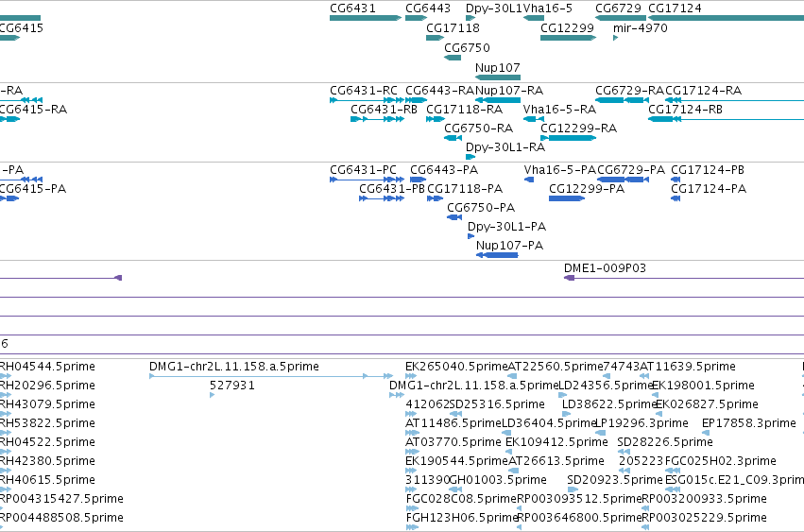Click the mir-4970 gene label
Screen dimensions: 804x532
641,27
